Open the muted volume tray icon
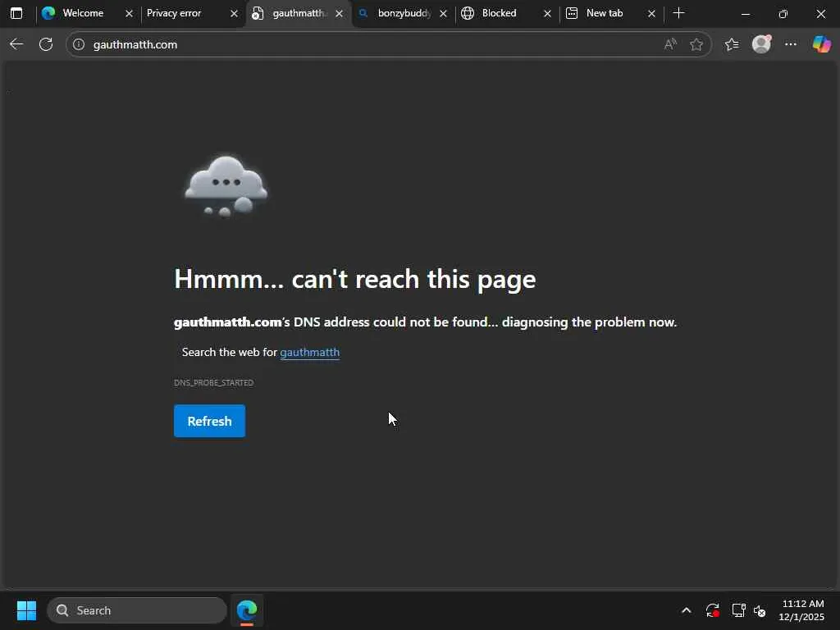 [760, 610]
